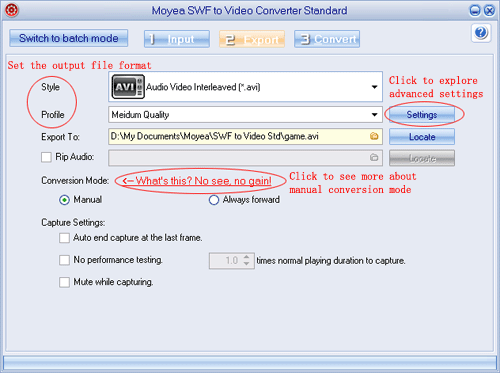The width and height of the screenshot is (500, 373).
Task: Enable the Rip Audio checkbox
Action: [x=46, y=157]
